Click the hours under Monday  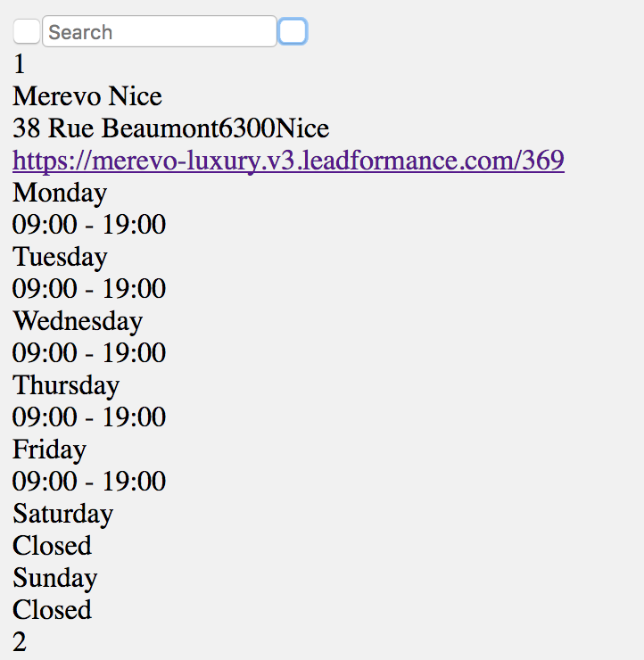89,225
